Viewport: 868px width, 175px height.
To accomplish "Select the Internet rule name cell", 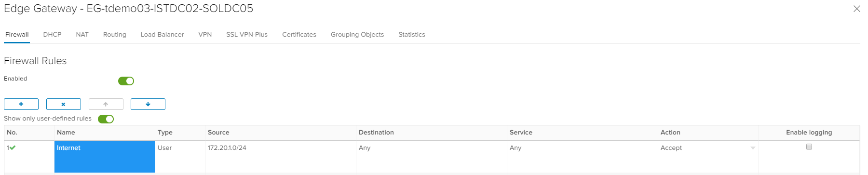I will [x=105, y=156].
